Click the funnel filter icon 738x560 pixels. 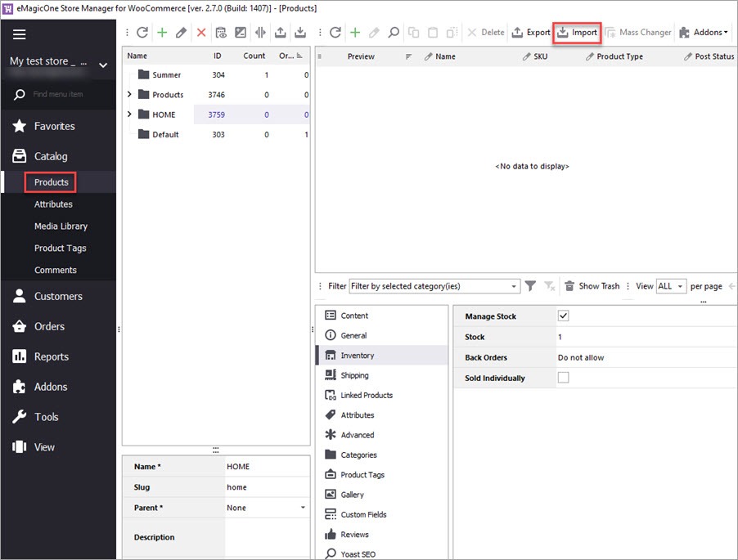[530, 286]
